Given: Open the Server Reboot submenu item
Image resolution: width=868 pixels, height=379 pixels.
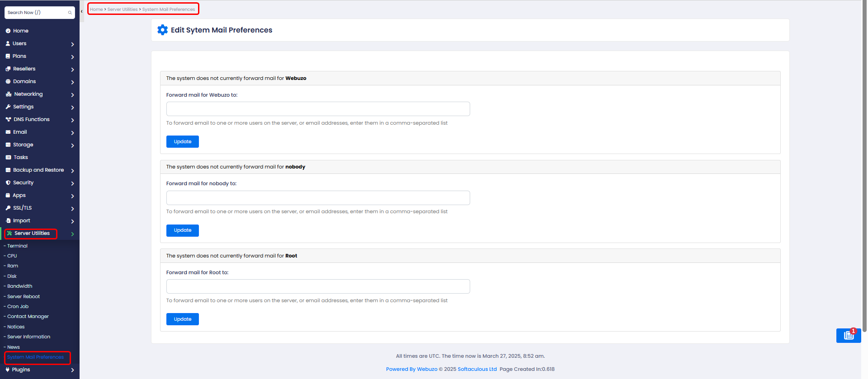Looking at the screenshot, I should (24, 297).
